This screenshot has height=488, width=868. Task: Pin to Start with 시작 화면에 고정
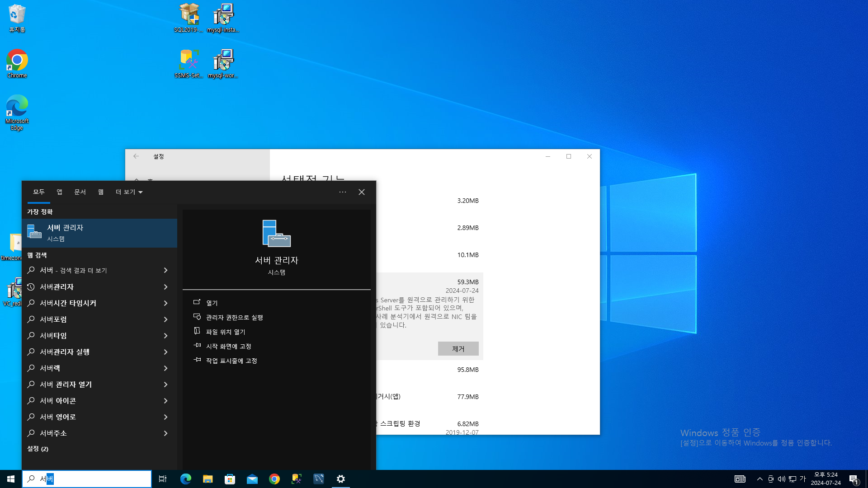pos(228,347)
